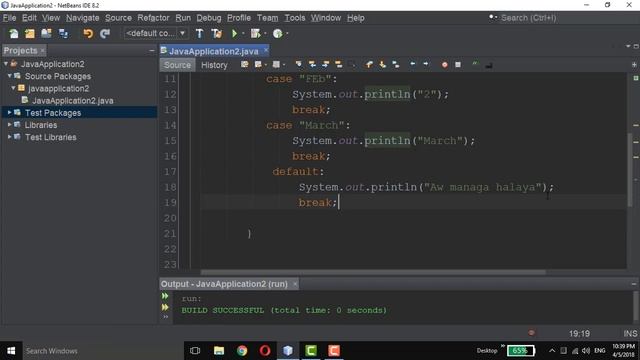Screen dimensions: 640x360
Task: Switch to the Source view button
Action: [x=177, y=65]
